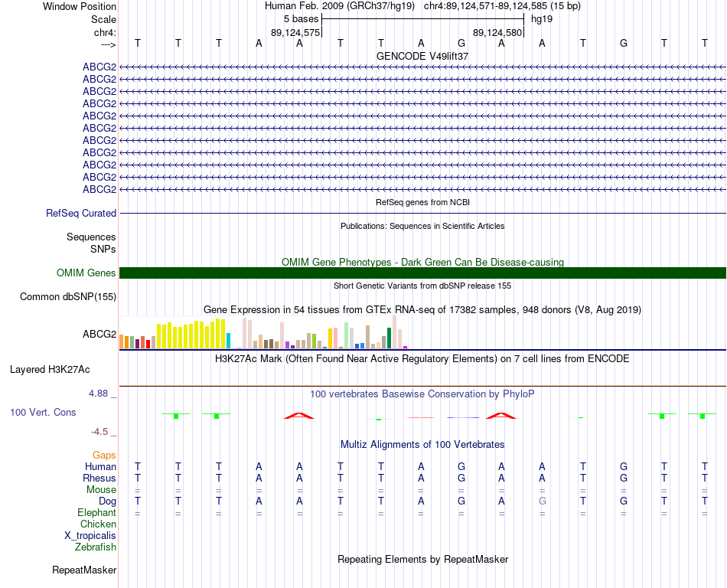Select the OMIM Genes track label
Viewport: 727px width, 588px height.
[86, 273]
